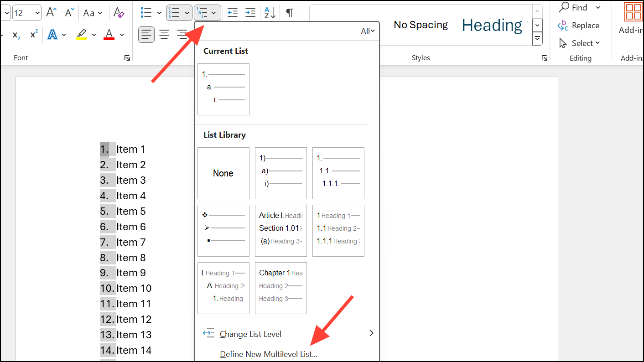Apply superscript formatting
Viewport: 644px width, 362px height.
(34, 35)
